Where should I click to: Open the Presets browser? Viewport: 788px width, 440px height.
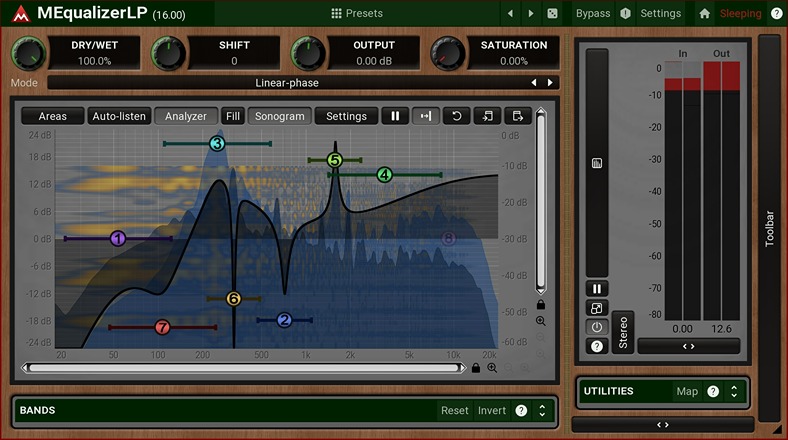tap(357, 14)
